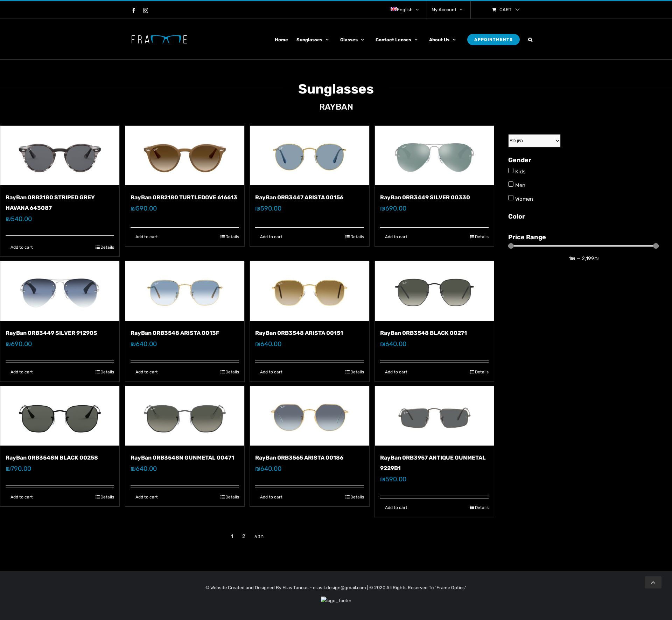This screenshot has width=672, height=620.
Task: Open Details for RayBan 0RB3548 Arista 0013F
Action: (230, 372)
